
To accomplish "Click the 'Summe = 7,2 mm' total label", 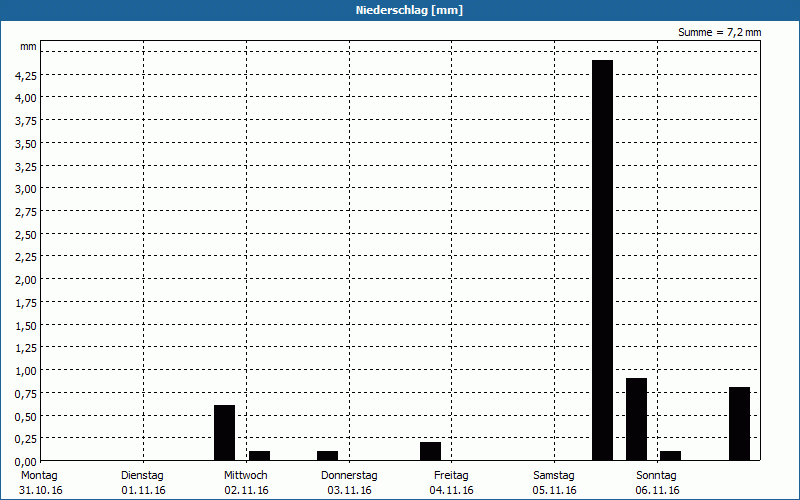I will (x=719, y=32).
